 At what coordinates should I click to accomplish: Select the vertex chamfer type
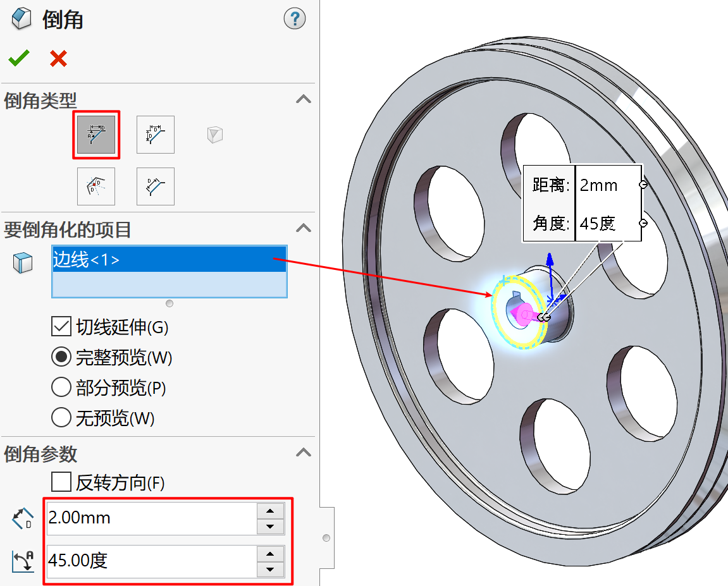coord(215,135)
